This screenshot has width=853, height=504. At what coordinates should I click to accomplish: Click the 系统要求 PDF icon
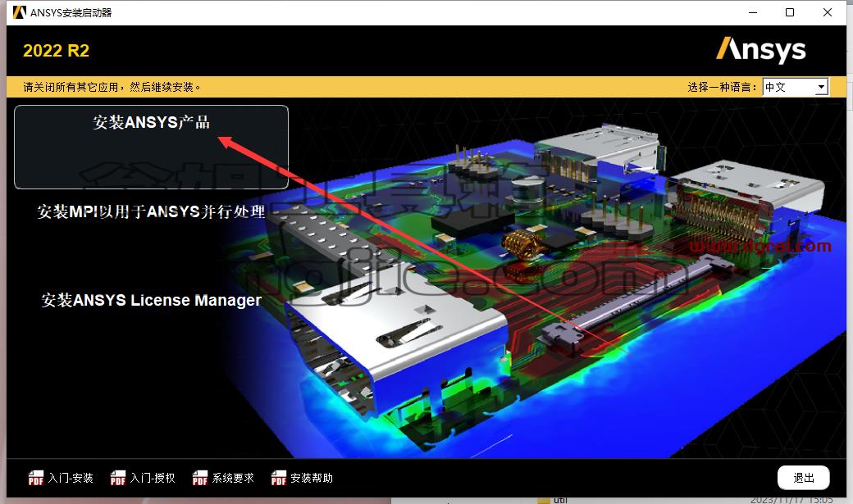(199, 478)
